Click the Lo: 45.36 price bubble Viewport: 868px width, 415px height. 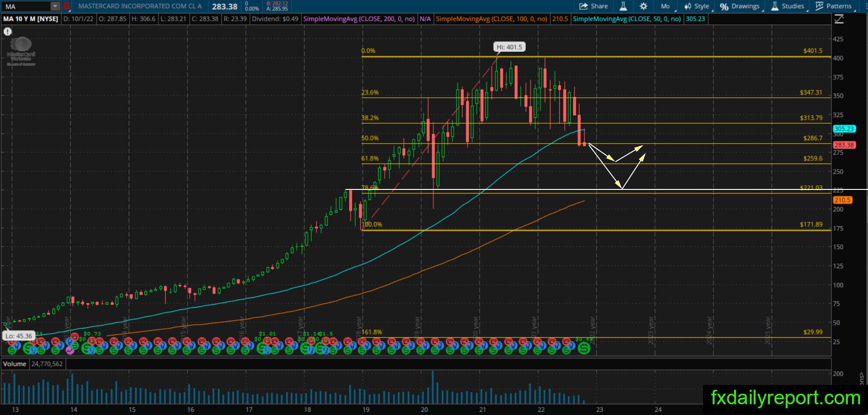coord(19,336)
